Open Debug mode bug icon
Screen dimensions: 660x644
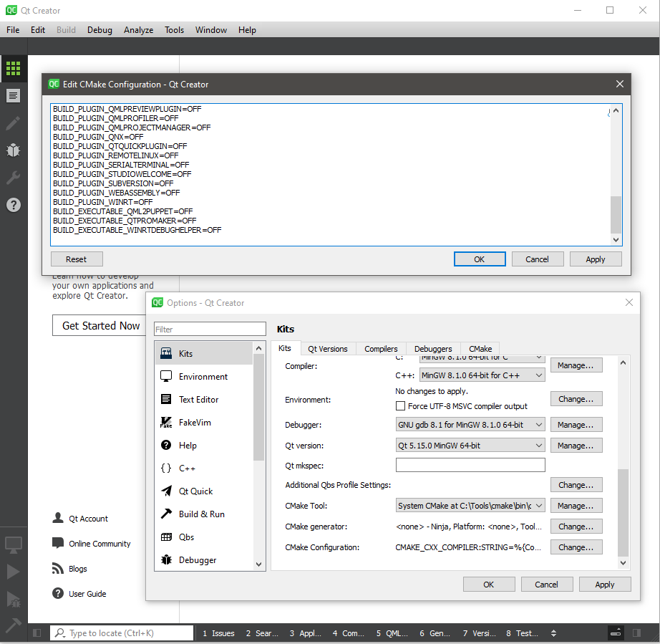[x=13, y=150]
